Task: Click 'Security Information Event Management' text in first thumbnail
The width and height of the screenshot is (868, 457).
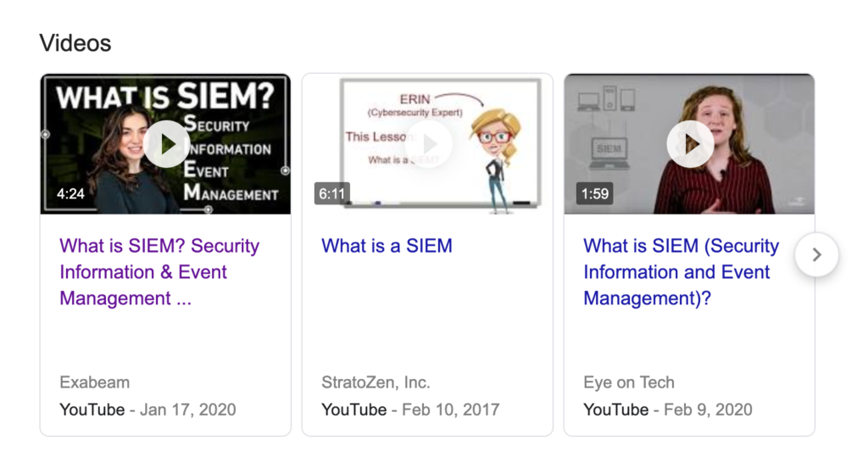Action: click(x=231, y=159)
